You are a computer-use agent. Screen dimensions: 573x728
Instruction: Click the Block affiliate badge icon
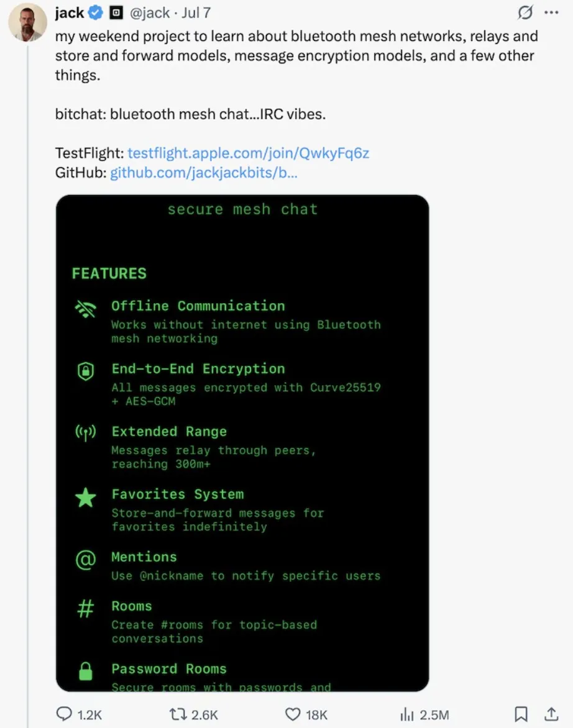[116, 12]
